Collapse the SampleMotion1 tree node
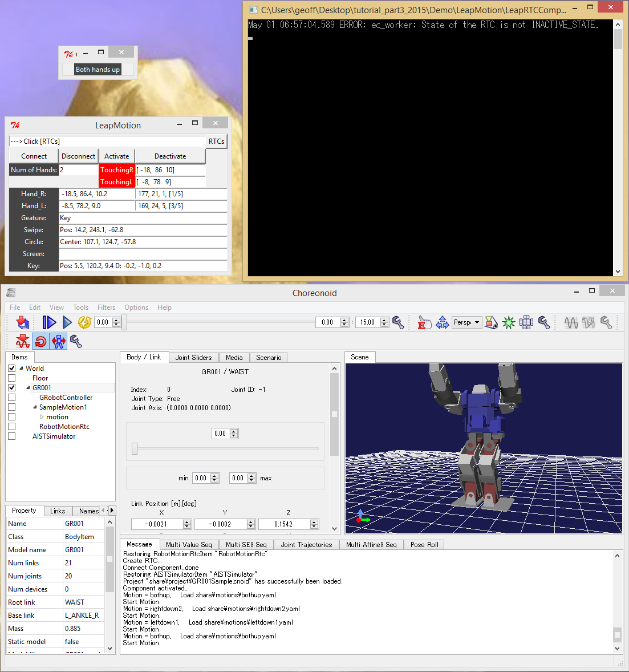The height and width of the screenshot is (672, 629). 35,407
